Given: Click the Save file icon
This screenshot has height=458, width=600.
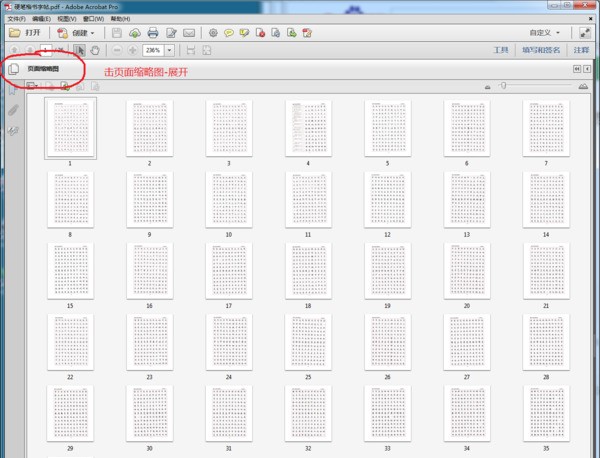Looking at the screenshot, I should [117, 32].
